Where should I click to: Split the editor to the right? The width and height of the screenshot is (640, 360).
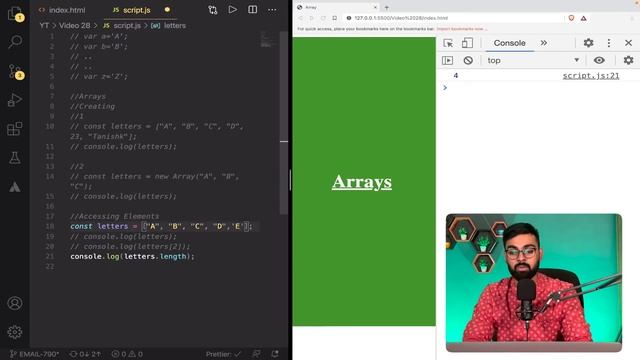253,9
